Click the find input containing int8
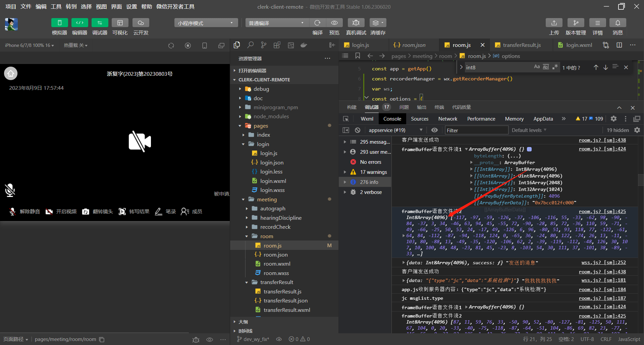644x345 pixels. point(498,67)
